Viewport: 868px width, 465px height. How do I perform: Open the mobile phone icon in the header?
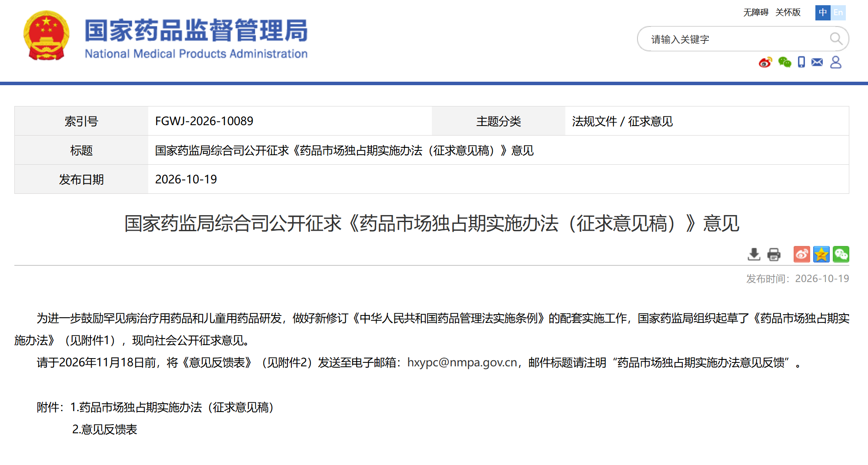coord(801,62)
